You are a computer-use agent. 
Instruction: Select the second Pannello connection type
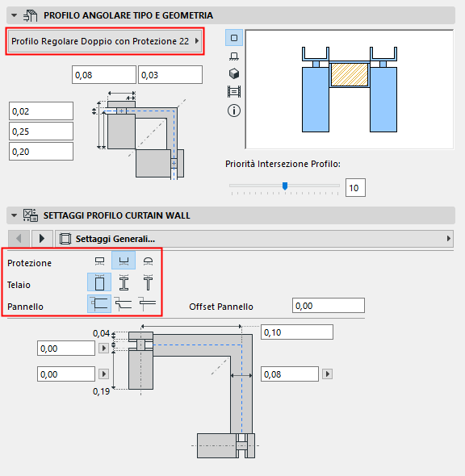[123, 304]
